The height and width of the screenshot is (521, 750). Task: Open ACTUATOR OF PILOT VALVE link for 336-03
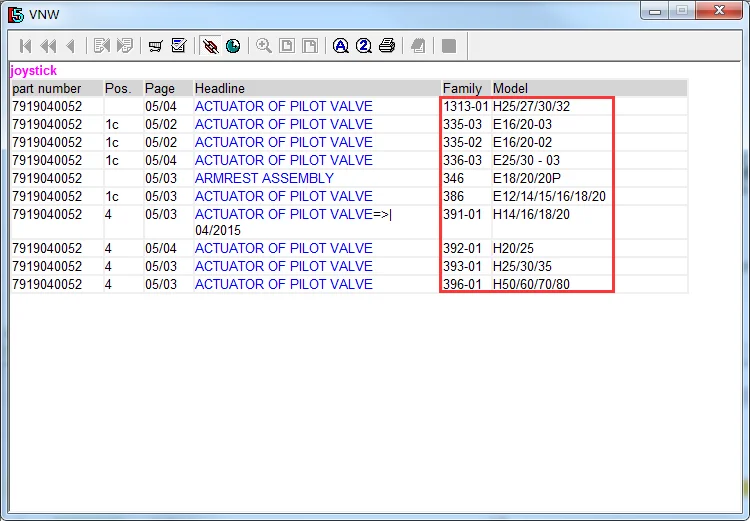coord(284,160)
